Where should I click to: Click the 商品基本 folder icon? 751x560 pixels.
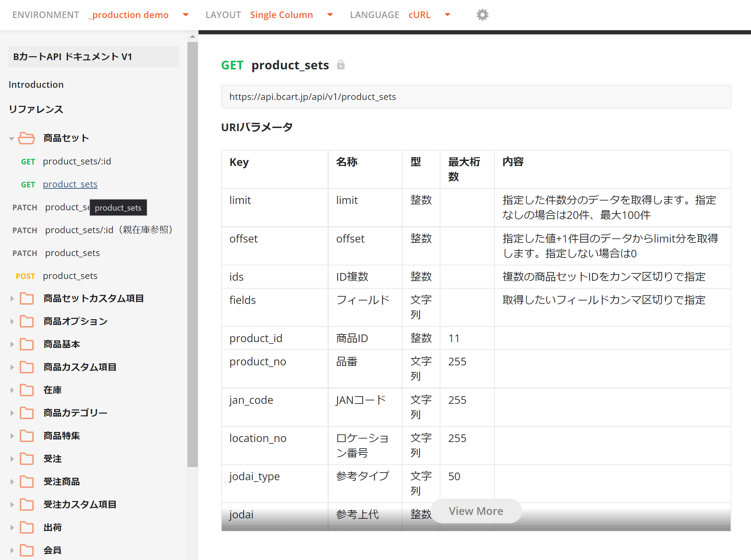27,344
